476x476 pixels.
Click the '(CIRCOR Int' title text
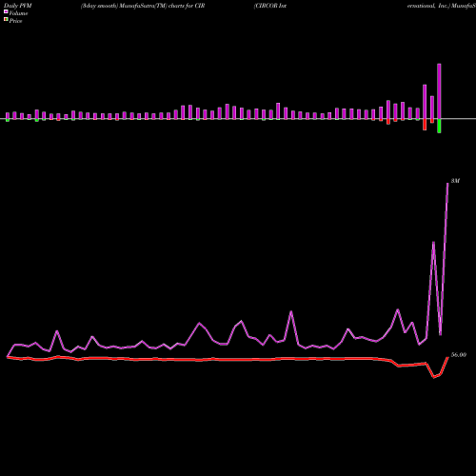270,6
